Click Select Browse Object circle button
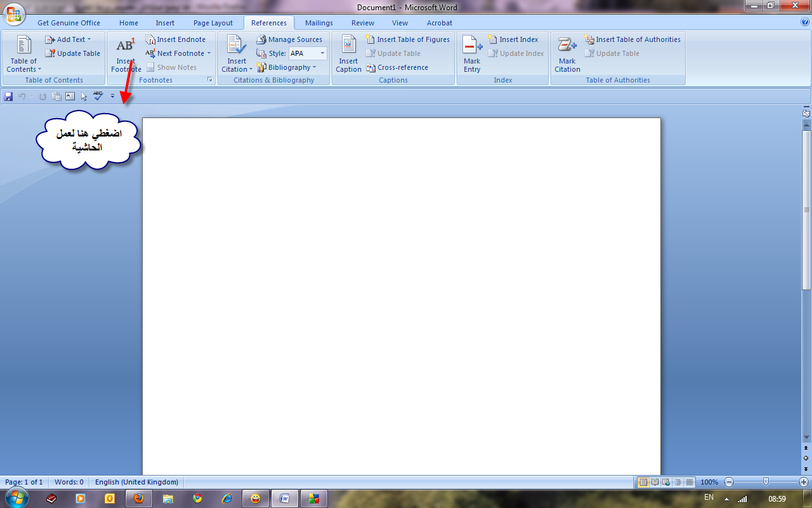812x508 pixels. click(x=806, y=458)
